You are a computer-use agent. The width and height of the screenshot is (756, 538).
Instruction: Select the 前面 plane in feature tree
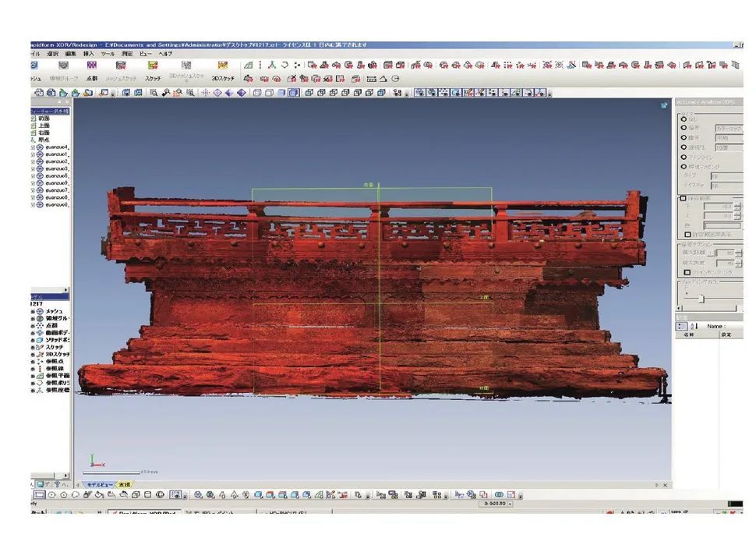44,119
